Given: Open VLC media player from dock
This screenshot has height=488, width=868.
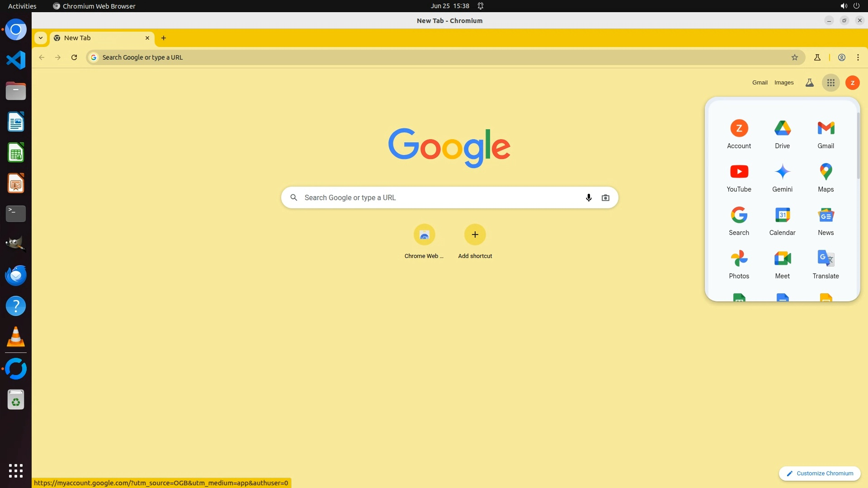Looking at the screenshot, I should point(16,337).
